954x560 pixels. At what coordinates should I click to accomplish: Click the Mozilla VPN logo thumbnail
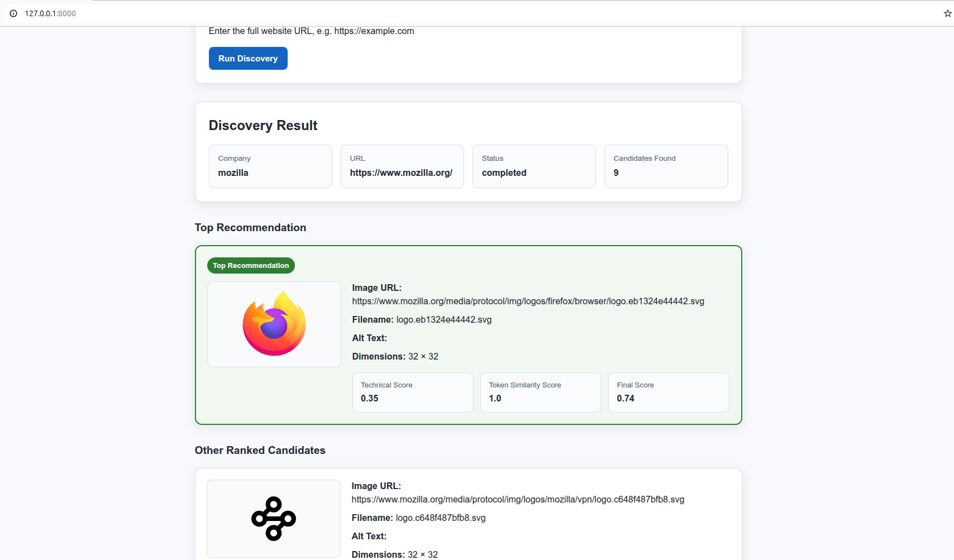[274, 519]
